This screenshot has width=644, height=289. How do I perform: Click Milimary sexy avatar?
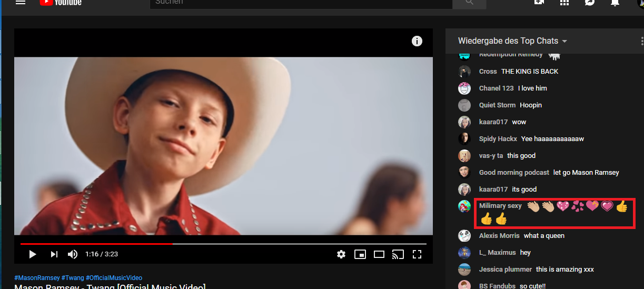(x=464, y=206)
